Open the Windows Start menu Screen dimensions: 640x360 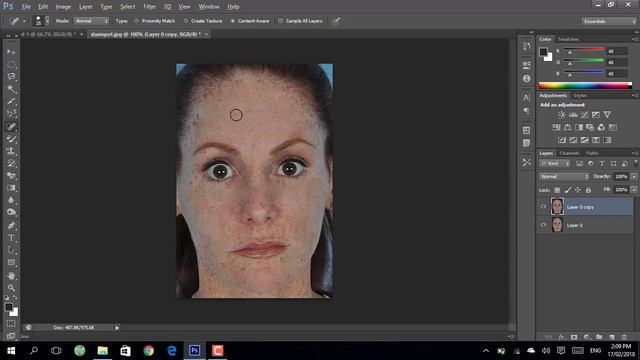tap(11, 351)
